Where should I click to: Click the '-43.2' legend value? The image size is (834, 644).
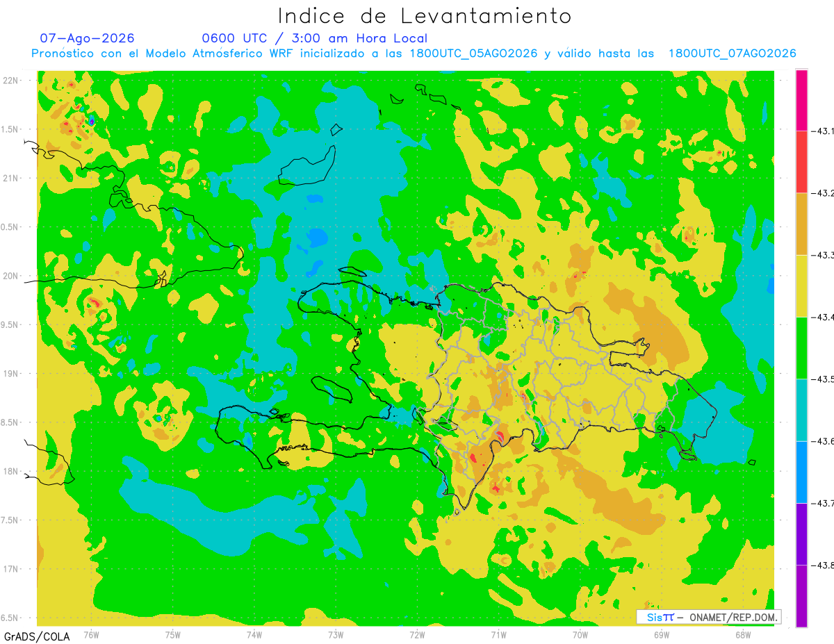[x=823, y=193]
